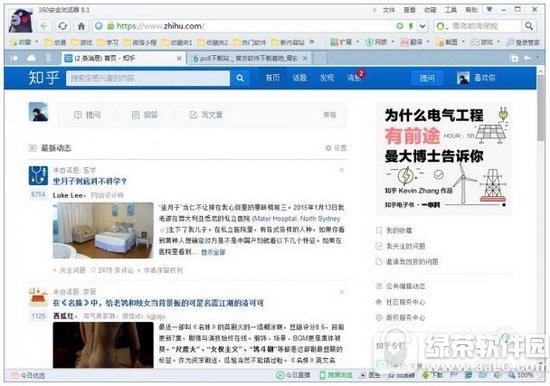Image resolution: width=550 pixels, height=386 pixels.
Task: Switch to the 首页 - 知乎 tab
Action: click(123, 58)
